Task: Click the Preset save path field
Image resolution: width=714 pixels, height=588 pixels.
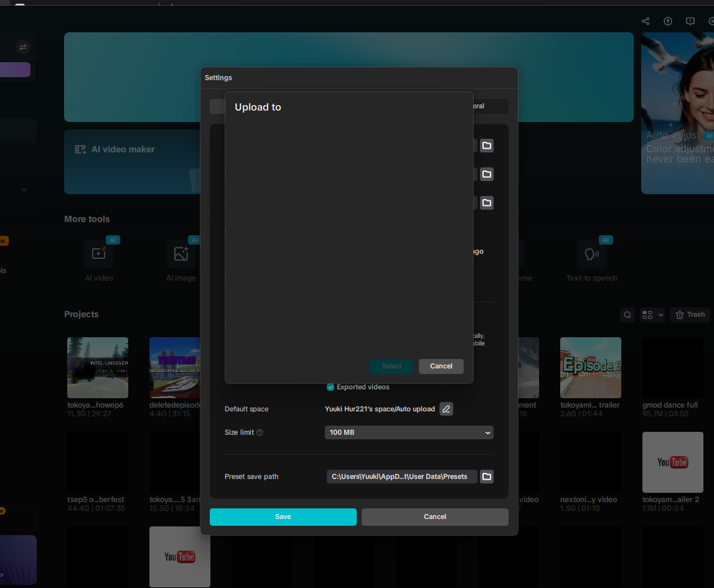Action: (x=402, y=477)
